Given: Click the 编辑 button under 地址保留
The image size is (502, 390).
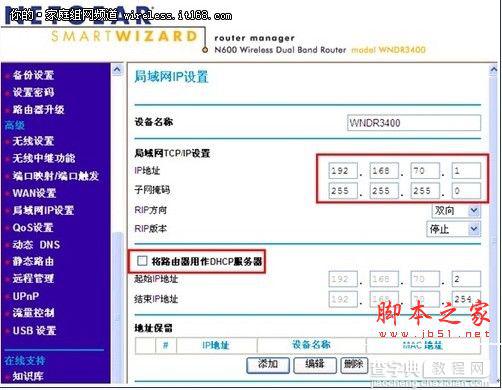Looking at the screenshot, I should [315, 365].
